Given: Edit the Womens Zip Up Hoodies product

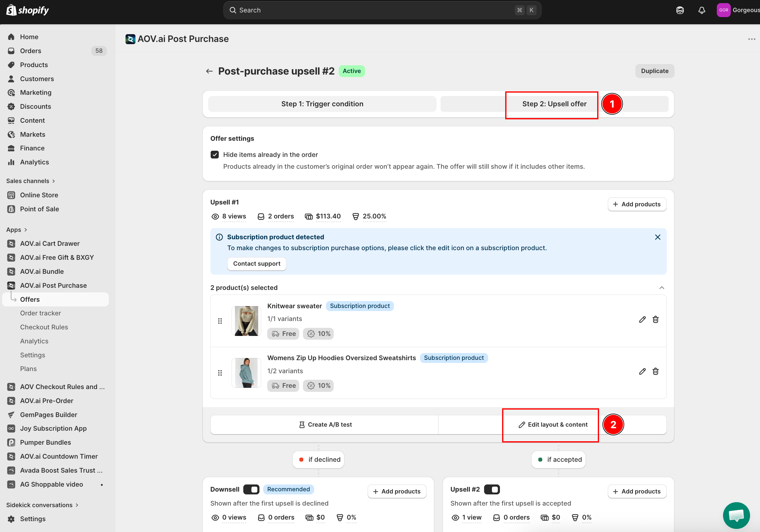Looking at the screenshot, I should [x=642, y=371].
